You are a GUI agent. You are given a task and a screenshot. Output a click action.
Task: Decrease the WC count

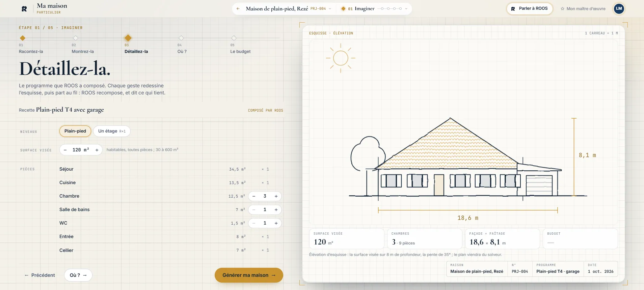coord(254,223)
